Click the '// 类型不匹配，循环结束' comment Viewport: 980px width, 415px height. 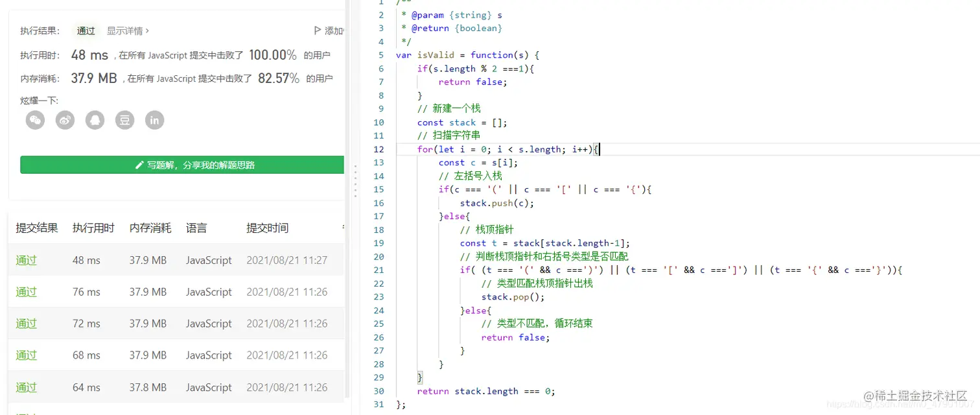(x=537, y=324)
